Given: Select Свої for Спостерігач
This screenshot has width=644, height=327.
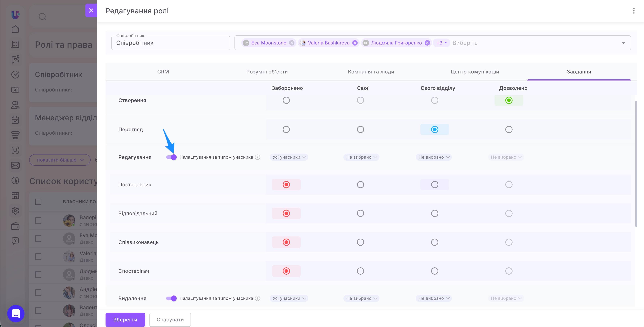Looking at the screenshot, I should coord(360,271).
